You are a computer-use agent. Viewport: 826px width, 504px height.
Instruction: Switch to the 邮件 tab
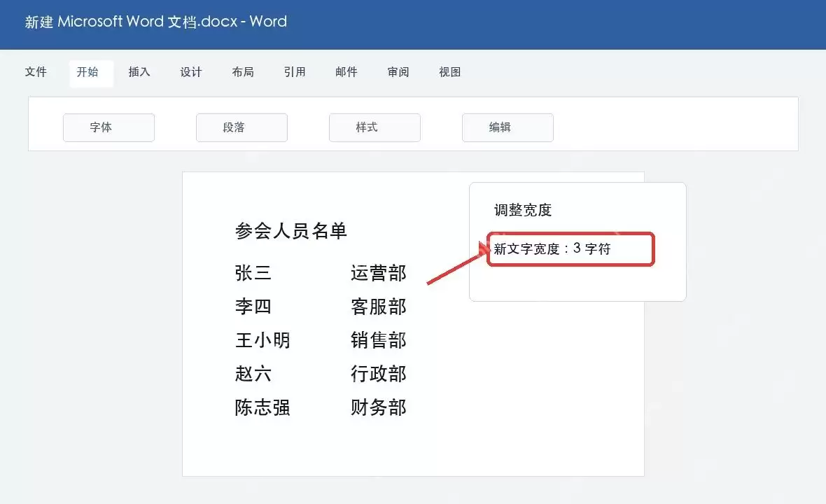tap(346, 72)
